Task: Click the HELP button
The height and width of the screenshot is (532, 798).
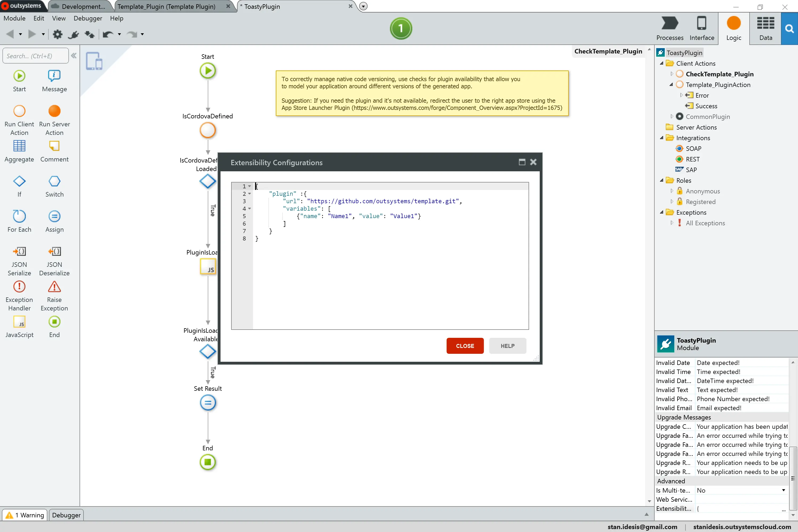Action: 508,346
